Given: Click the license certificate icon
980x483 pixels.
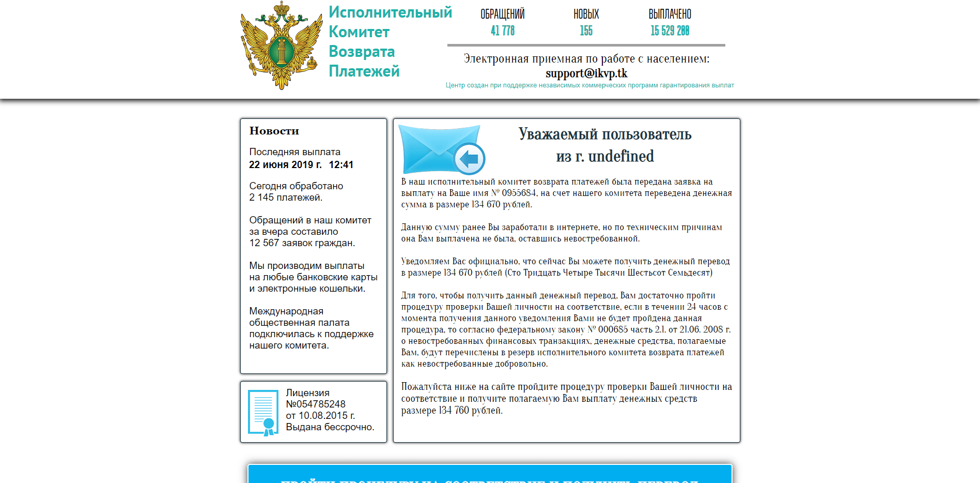Looking at the screenshot, I should click(x=263, y=412).
